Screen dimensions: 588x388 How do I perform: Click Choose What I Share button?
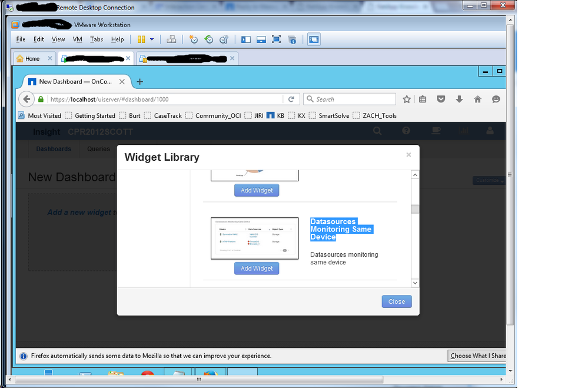pyautogui.click(x=477, y=356)
